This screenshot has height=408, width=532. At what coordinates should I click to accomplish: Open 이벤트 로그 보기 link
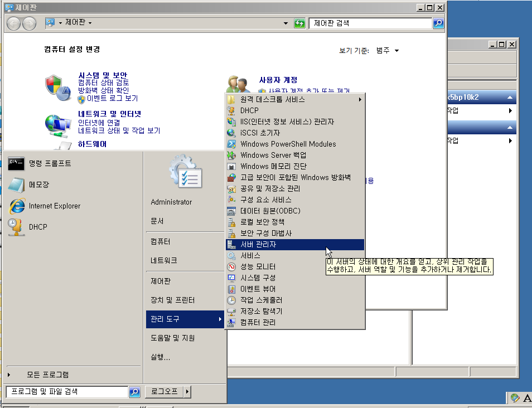pos(112,98)
